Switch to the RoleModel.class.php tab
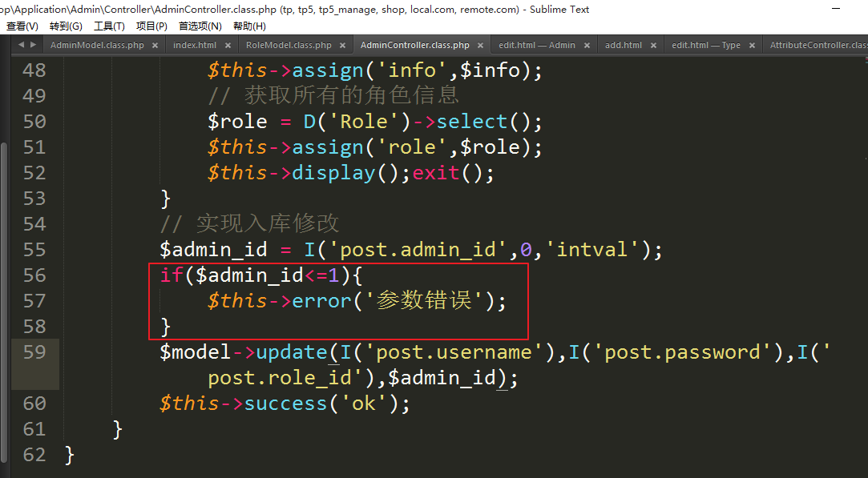This screenshot has height=478, width=868. [289, 46]
